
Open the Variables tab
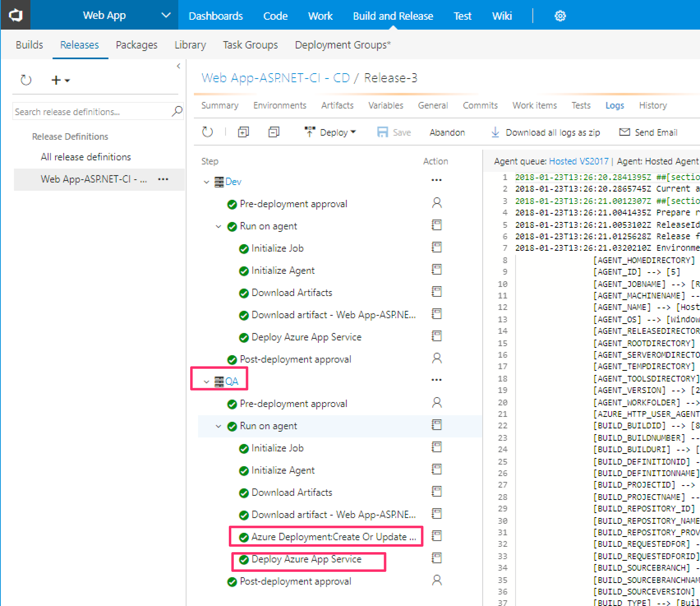[x=386, y=106]
